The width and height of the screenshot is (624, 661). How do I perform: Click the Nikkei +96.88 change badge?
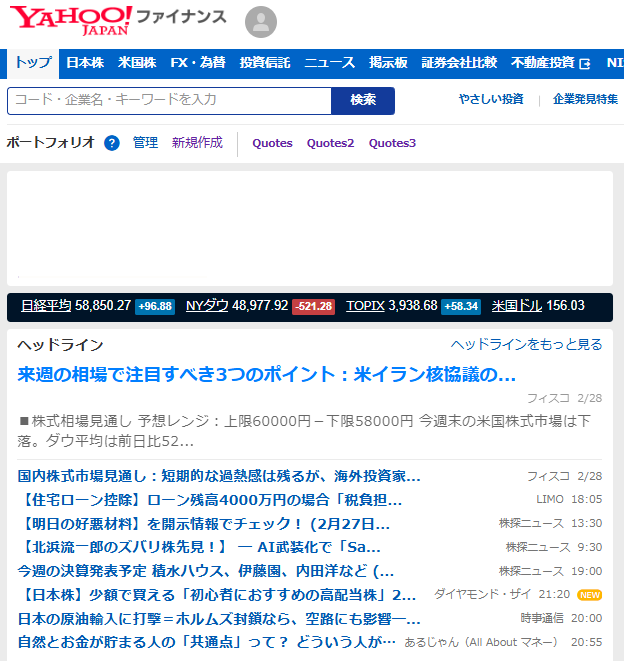[x=155, y=306]
